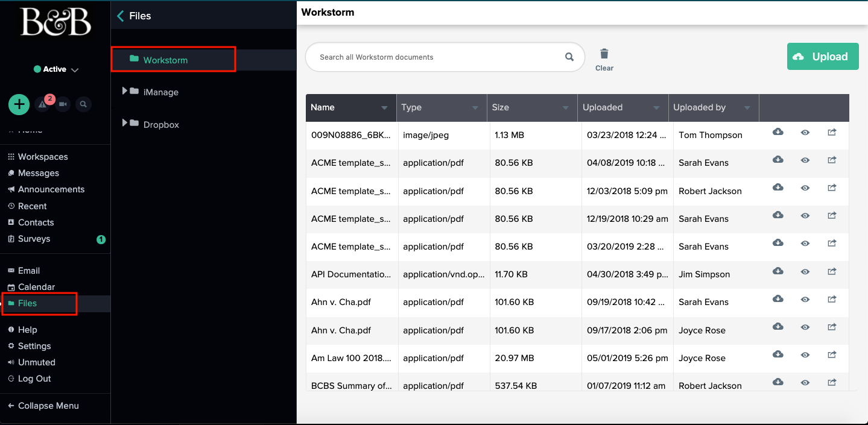The width and height of the screenshot is (868, 425).
Task: Open Announcements in the sidebar
Action: click(x=46, y=189)
